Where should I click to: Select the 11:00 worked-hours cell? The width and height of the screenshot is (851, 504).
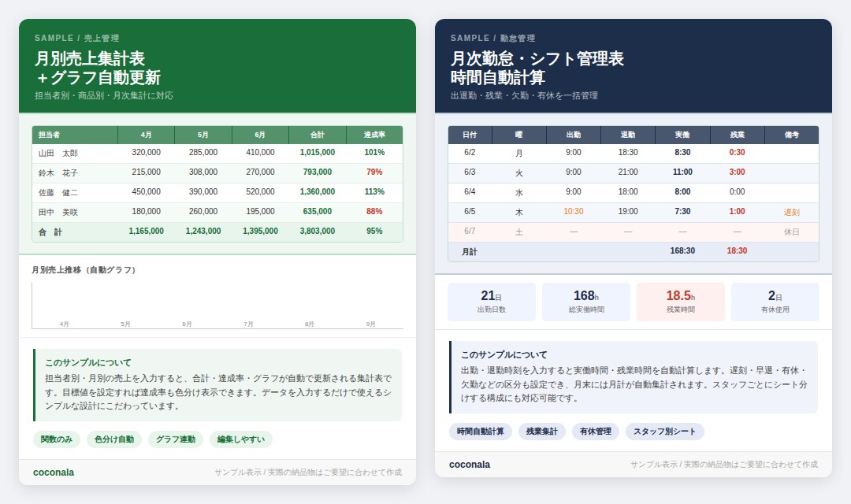[x=682, y=172]
